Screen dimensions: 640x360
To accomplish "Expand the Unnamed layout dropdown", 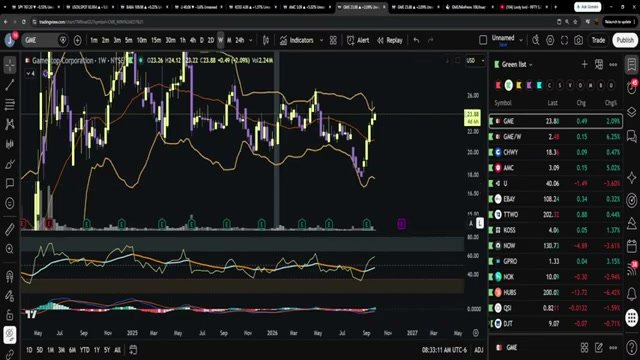I will 521,40.
